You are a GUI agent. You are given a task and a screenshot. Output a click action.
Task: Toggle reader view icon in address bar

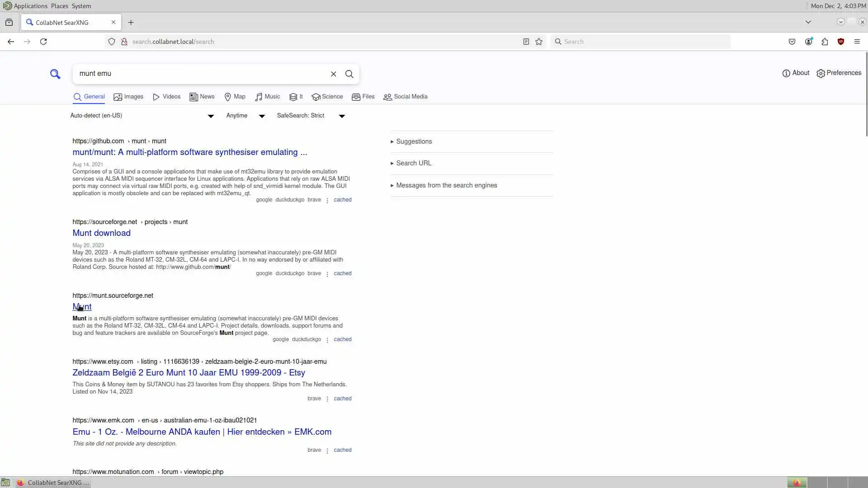click(x=526, y=42)
